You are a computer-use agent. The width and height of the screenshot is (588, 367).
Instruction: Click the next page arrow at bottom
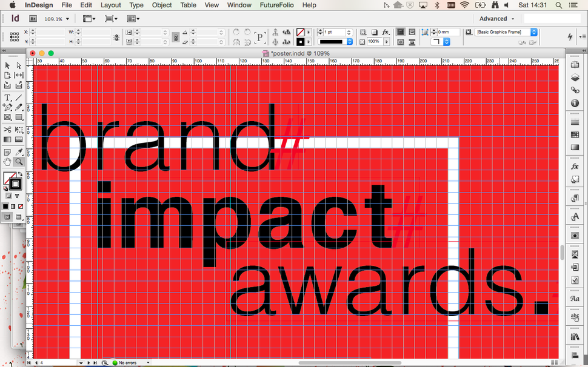[x=89, y=363]
